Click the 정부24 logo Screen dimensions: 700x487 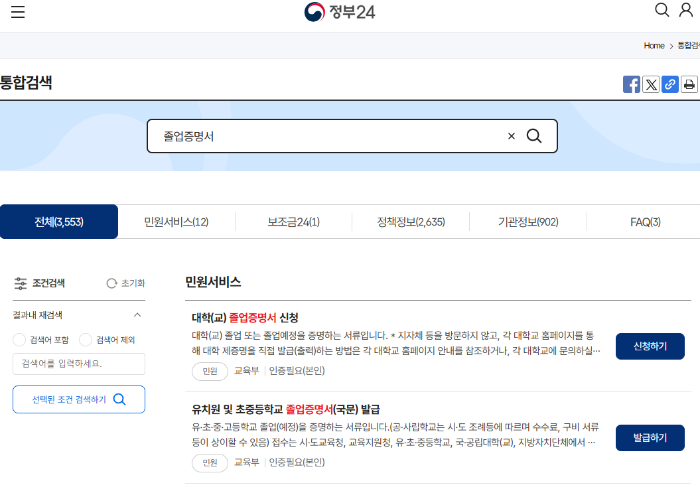(340, 12)
